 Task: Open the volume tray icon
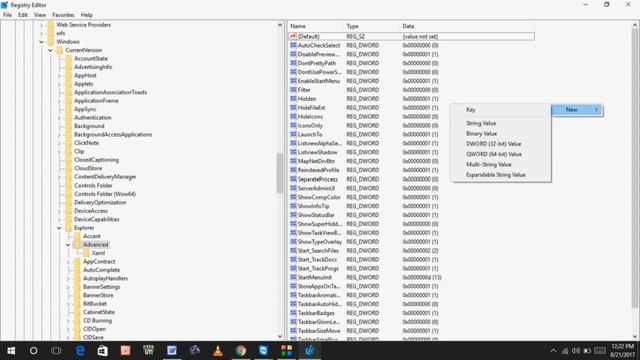[x=576, y=351]
